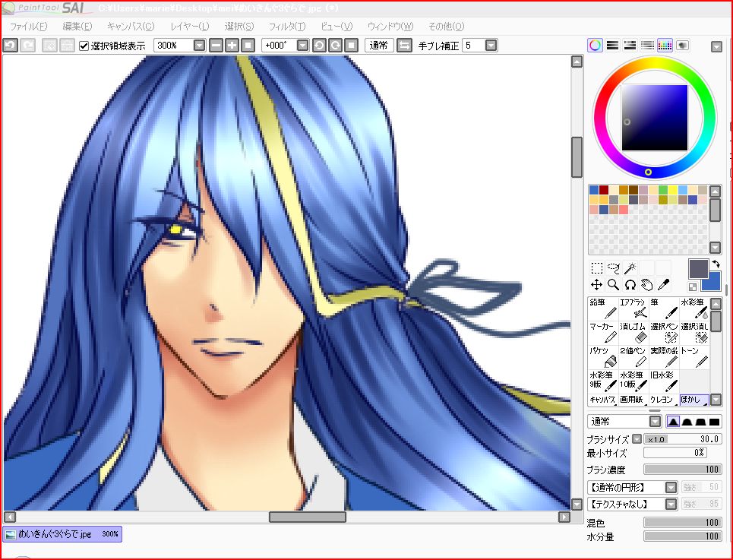Image resolution: width=733 pixels, height=560 pixels.
Task: Select the ぼかし blur brush
Action: pos(694,400)
